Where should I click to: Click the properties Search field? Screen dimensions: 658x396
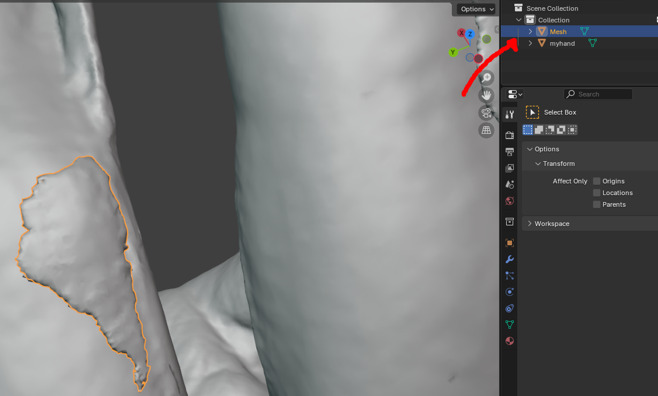598,94
